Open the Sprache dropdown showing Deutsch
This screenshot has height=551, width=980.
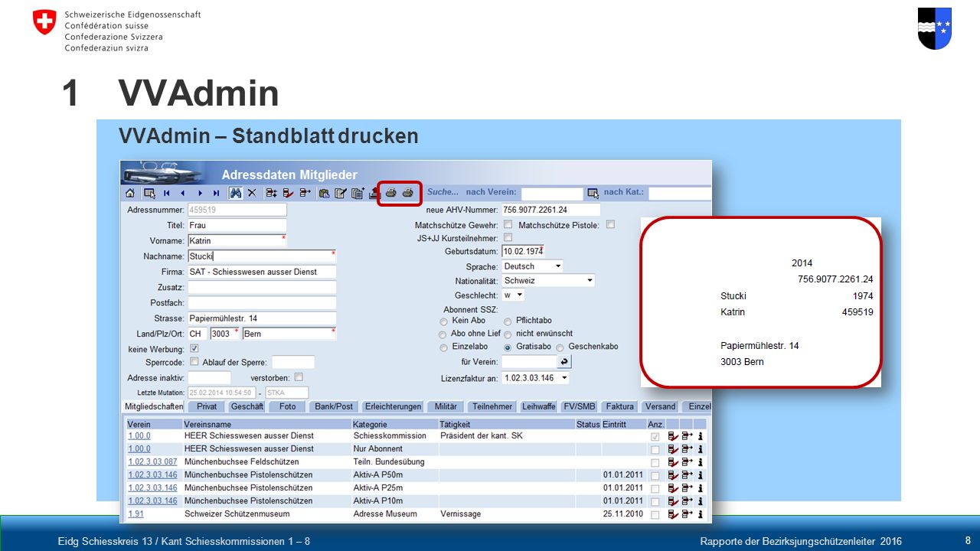[532, 266]
